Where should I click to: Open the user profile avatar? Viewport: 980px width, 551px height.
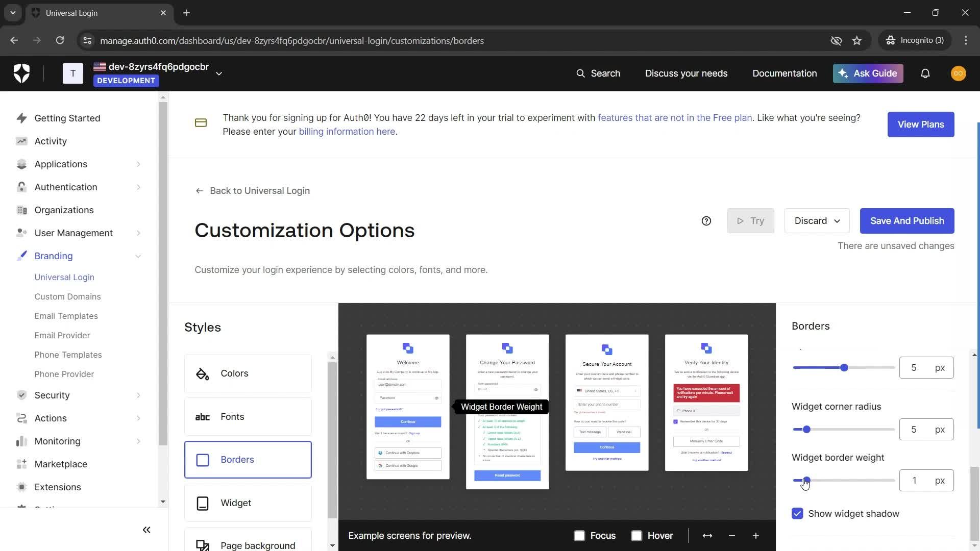click(x=958, y=73)
